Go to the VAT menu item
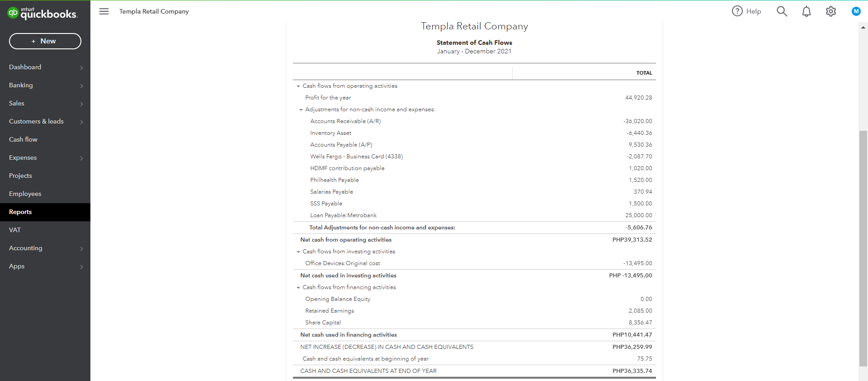The height and width of the screenshot is (381, 868). click(x=15, y=230)
